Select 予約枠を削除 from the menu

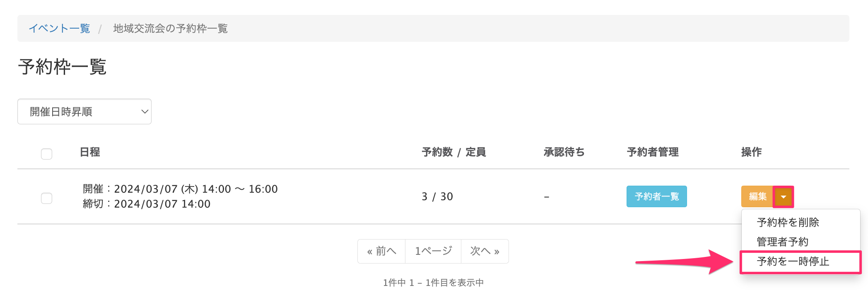[788, 223]
